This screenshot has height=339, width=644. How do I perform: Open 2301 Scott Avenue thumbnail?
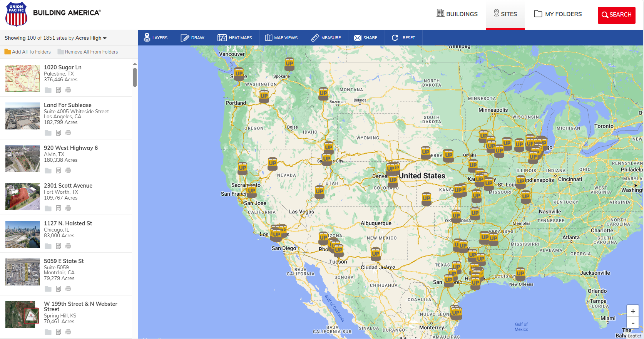[x=23, y=196]
